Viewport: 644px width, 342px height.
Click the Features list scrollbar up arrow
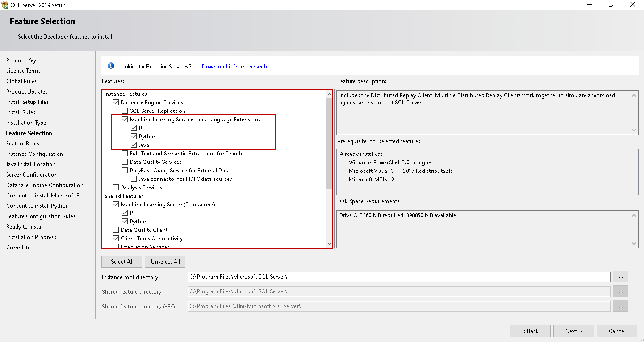tap(329, 94)
